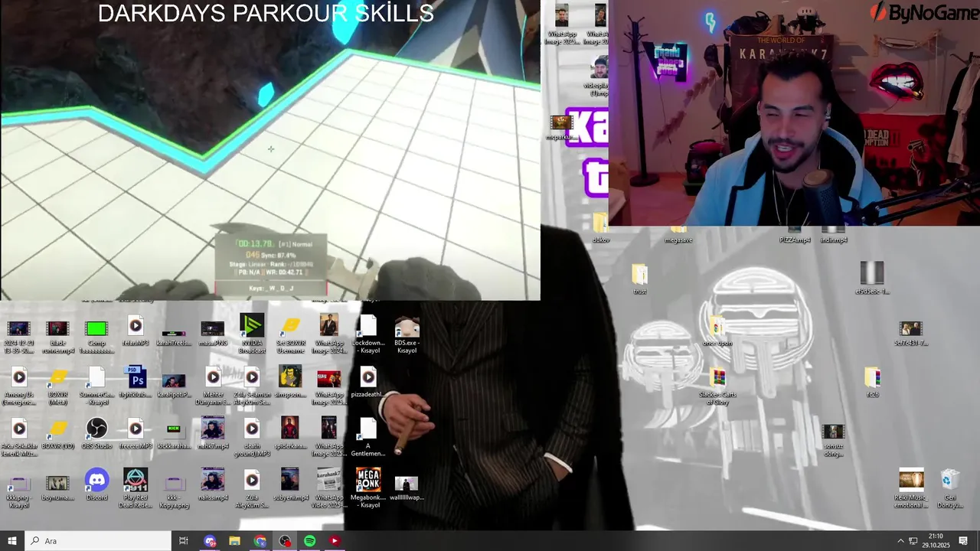
Task: Select the sonsuz döngü video file
Action: pos(833,432)
